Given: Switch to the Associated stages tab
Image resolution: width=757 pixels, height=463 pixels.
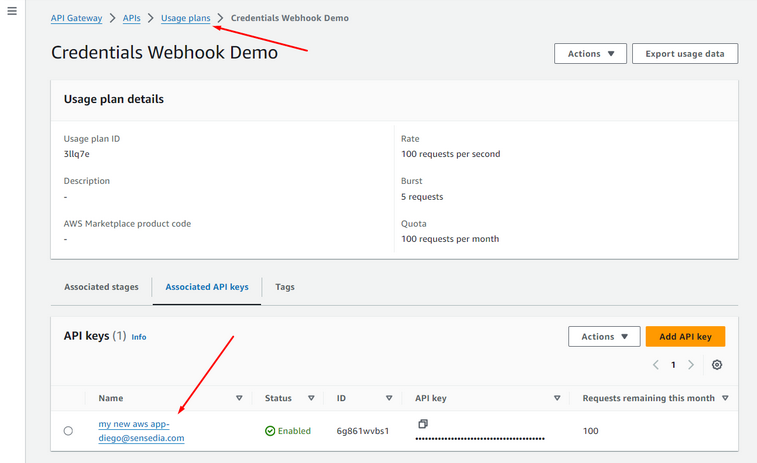Looking at the screenshot, I should (101, 287).
